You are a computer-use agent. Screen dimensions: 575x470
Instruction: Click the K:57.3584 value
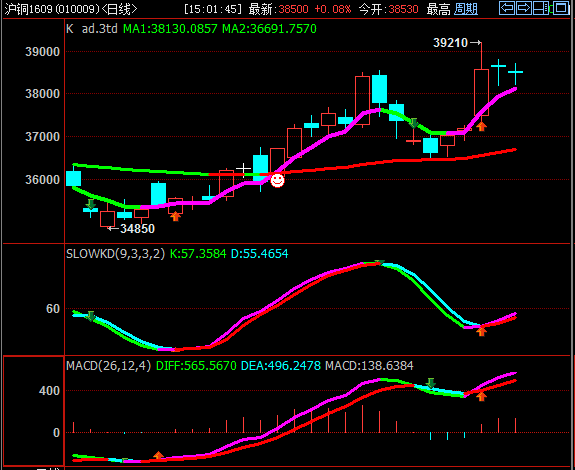point(198,254)
